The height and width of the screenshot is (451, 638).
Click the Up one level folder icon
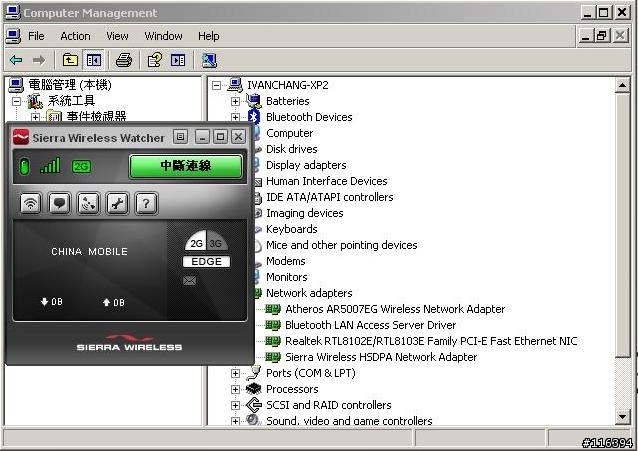point(70,60)
